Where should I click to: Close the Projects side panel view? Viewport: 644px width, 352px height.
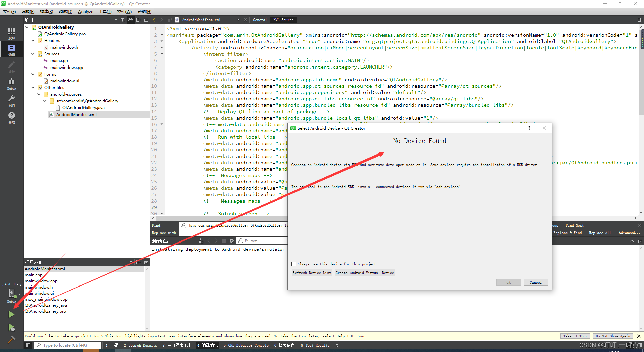[x=146, y=20]
